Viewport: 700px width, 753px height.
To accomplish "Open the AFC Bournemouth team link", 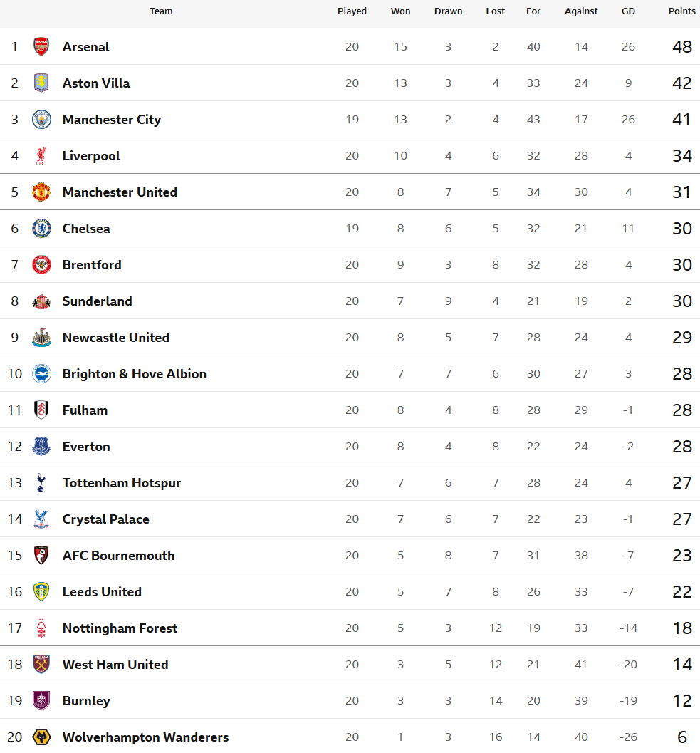I will coord(118,556).
